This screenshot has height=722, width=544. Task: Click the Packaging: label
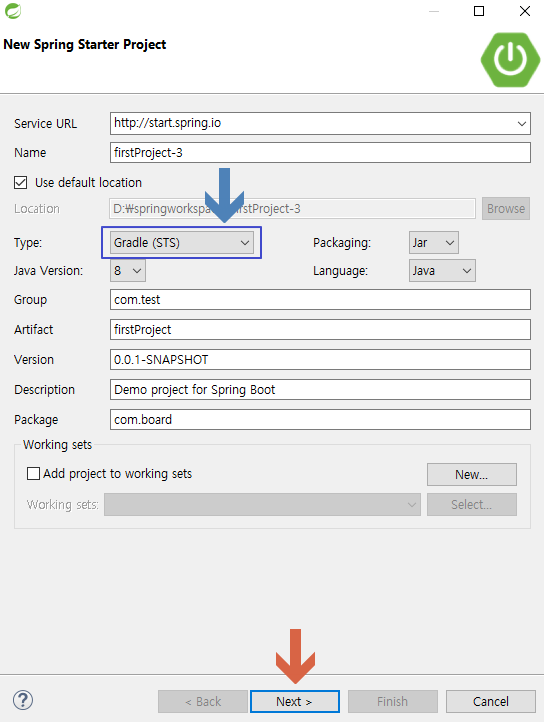click(x=342, y=243)
